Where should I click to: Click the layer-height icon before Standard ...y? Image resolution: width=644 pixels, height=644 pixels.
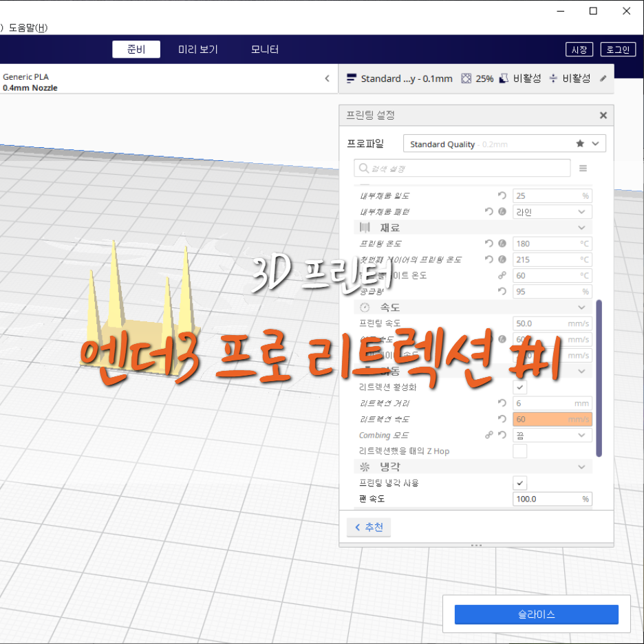coord(351,78)
